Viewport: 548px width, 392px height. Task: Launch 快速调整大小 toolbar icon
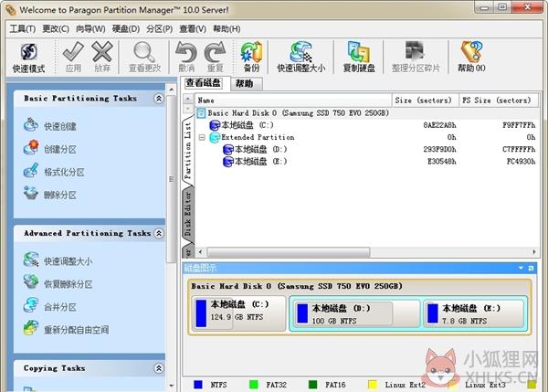tap(300, 57)
